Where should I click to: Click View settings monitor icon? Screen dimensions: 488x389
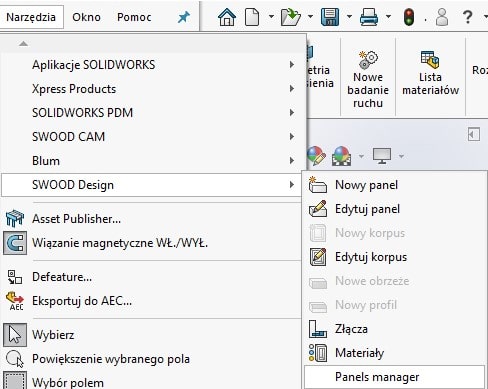point(382,156)
